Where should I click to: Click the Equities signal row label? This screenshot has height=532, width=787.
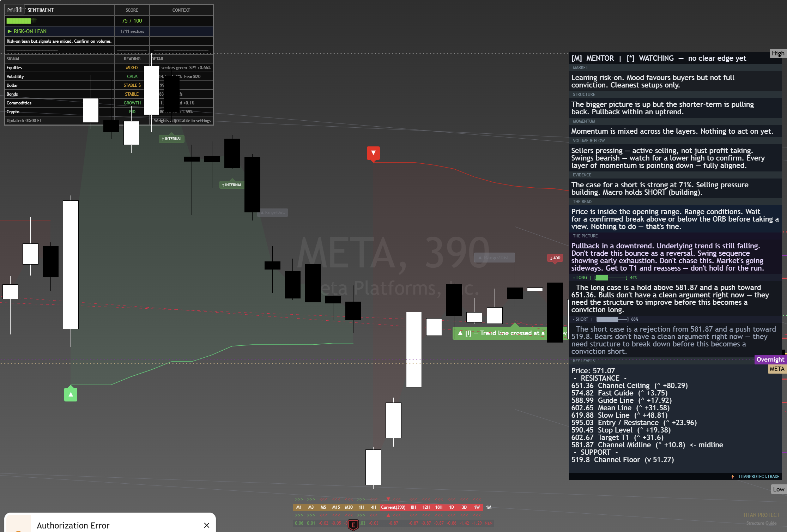coord(14,68)
